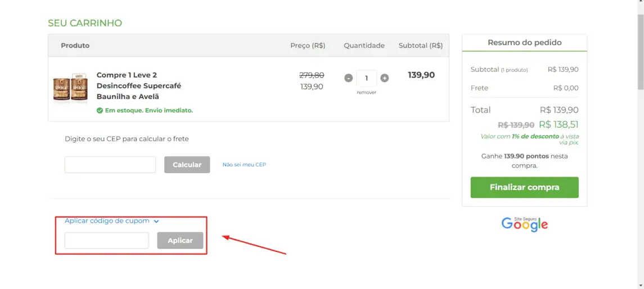Click the Aplicar coupon button
This screenshot has width=644, height=289.
pyautogui.click(x=180, y=241)
